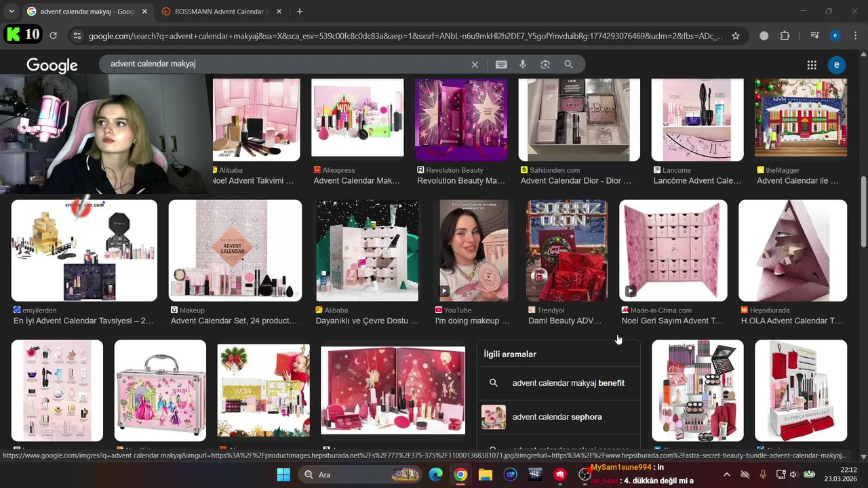Viewport: 868px width, 488px height.
Task: Open the pink princess makeup case thumbnail
Action: [x=160, y=390]
